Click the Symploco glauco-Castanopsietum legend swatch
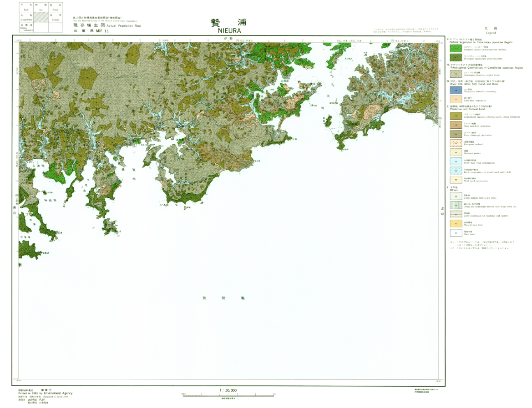This screenshot has width=532, height=408. [456, 49]
